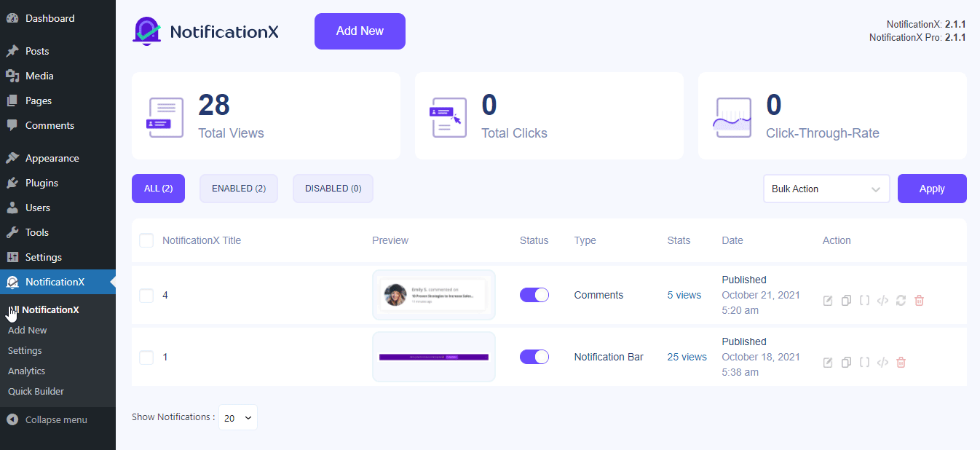Collapse the admin menu with the arrow icon
980x450 pixels.
pyautogui.click(x=12, y=419)
